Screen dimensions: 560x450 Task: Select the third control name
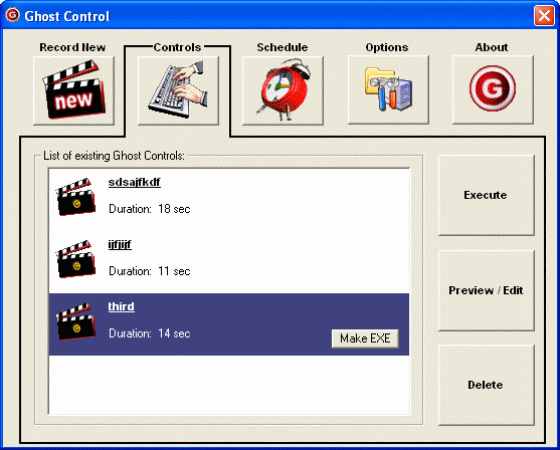[121, 307]
